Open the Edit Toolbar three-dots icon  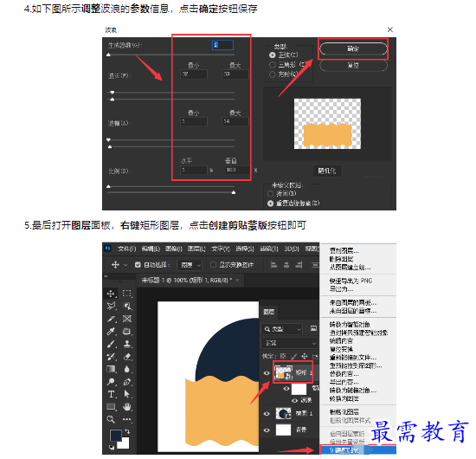[127, 419]
